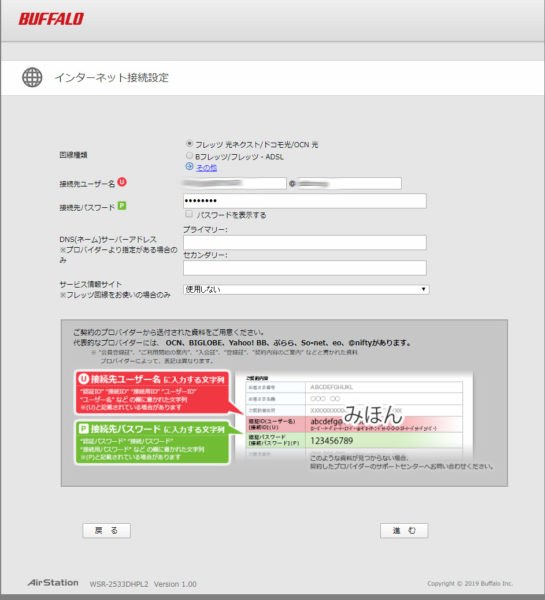Click the red U username marker icon
The image size is (545, 600).
pos(122,182)
